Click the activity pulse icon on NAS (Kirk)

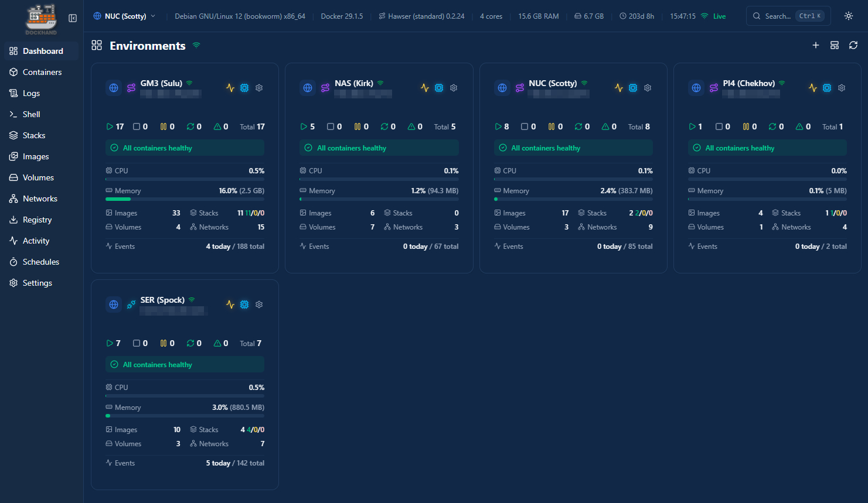[425, 88]
